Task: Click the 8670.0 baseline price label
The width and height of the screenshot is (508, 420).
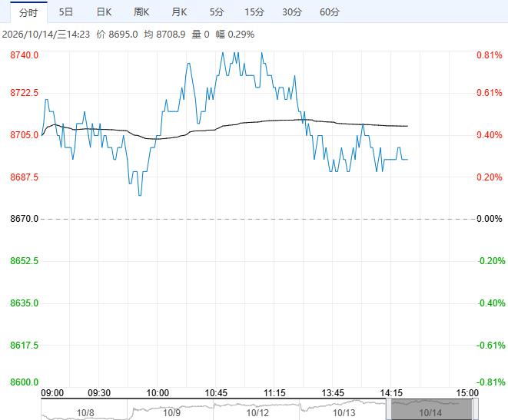Action: pyautogui.click(x=24, y=219)
